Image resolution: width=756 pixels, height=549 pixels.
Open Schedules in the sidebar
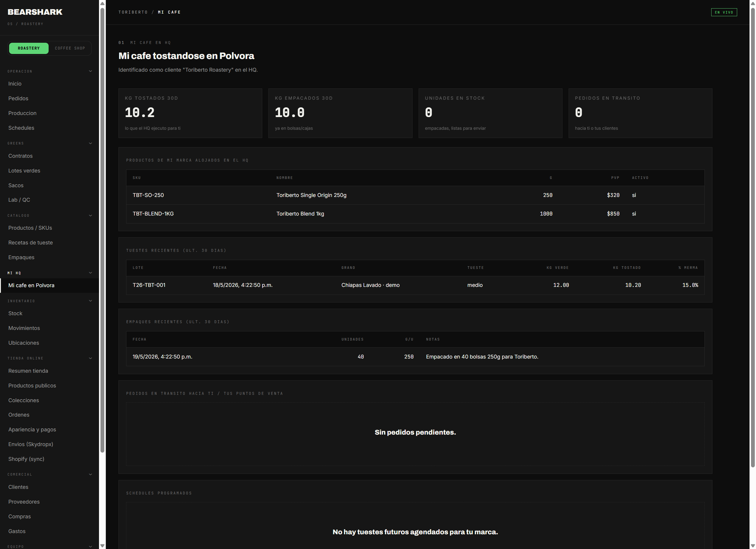pos(49,128)
